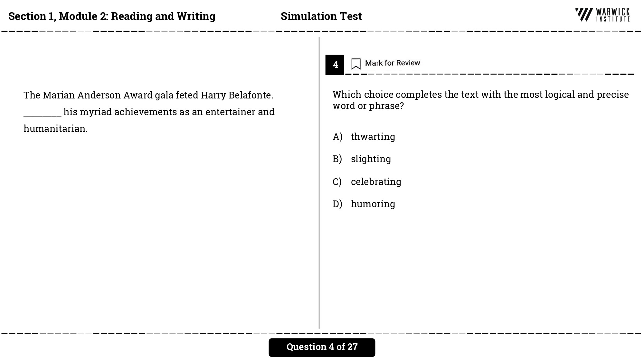
Task: Click the question prompt starting "Which choice completes"
Action: coord(480,100)
